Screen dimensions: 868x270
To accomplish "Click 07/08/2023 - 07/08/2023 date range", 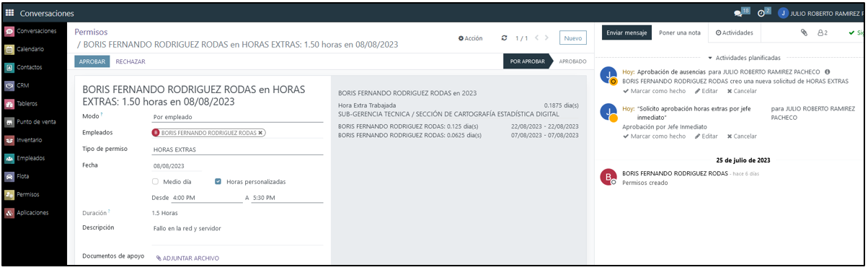I will coord(544,135).
